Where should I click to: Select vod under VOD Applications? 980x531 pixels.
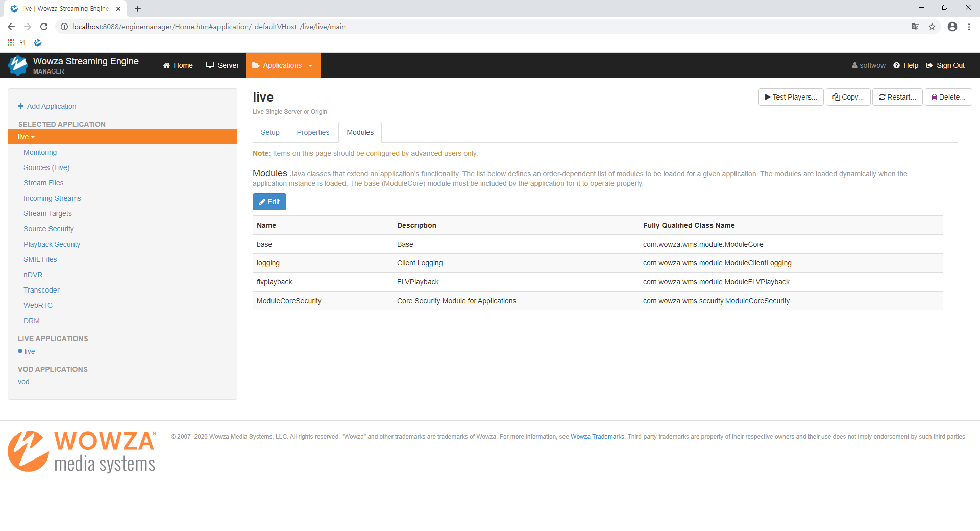pyautogui.click(x=23, y=382)
